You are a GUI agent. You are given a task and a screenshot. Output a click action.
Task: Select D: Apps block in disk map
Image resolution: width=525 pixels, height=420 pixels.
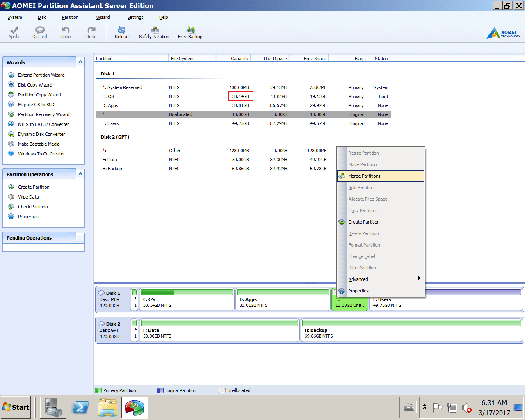click(x=283, y=299)
